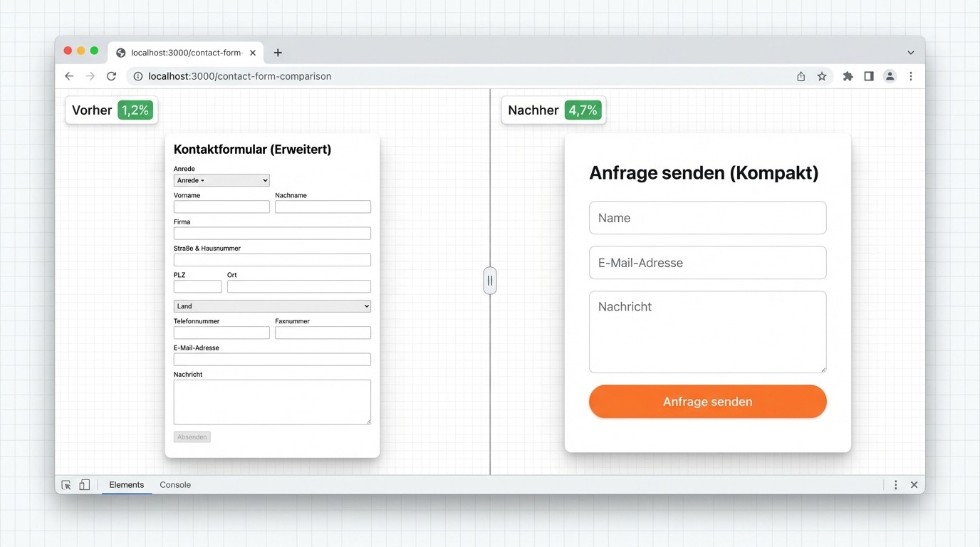Click the Absenden button
The height and width of the screenshot is (547, 980).
click(192, 437)
